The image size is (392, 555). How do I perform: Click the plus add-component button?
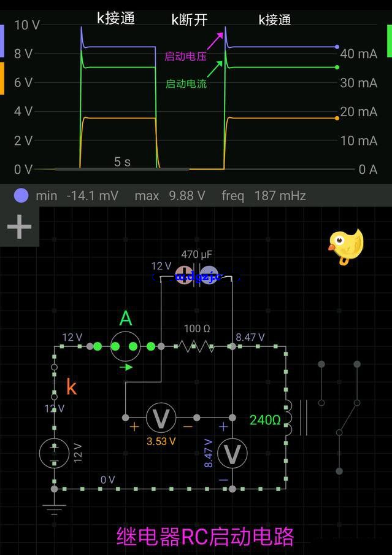[19, 227]
